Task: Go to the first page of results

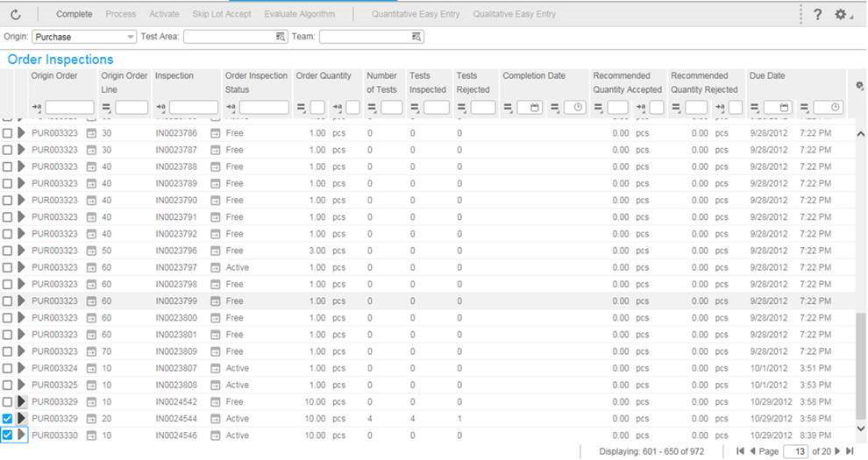Action: (x=741, y=450)
